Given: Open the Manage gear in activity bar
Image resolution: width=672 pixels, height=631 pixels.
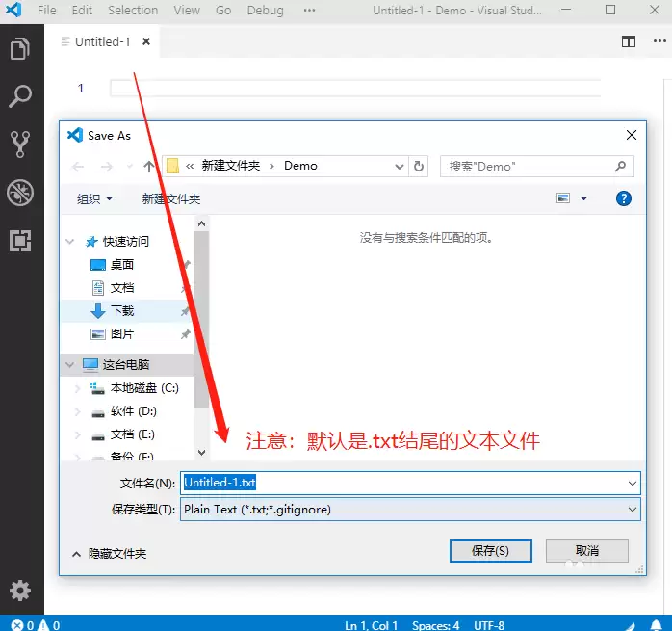Looking at the screenshot, I should [20, 590].
